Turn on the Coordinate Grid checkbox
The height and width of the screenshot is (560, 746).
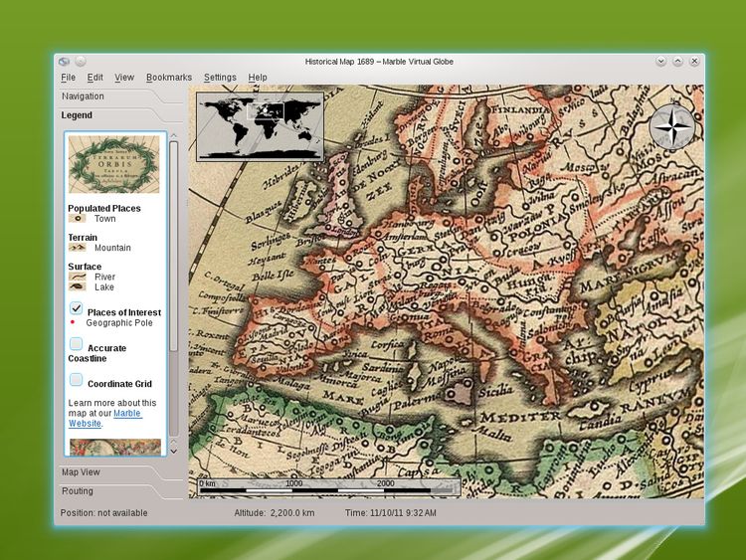[x=77, y=380]
